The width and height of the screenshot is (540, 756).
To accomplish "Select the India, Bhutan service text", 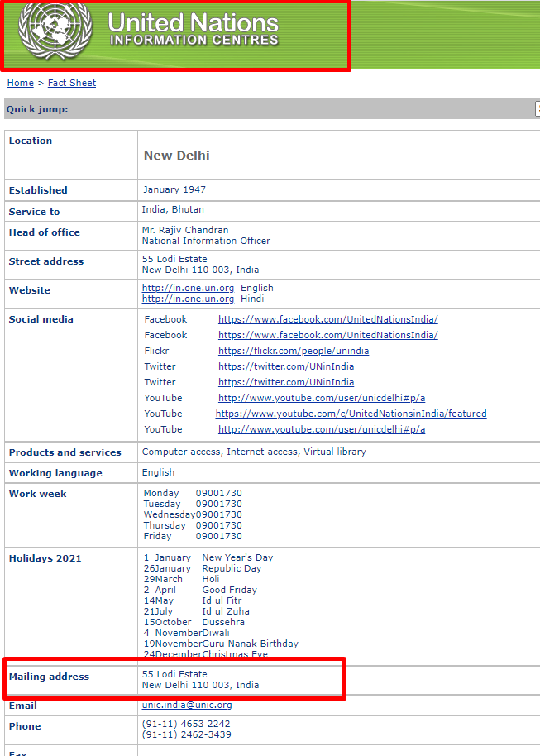I will point(173,210).
